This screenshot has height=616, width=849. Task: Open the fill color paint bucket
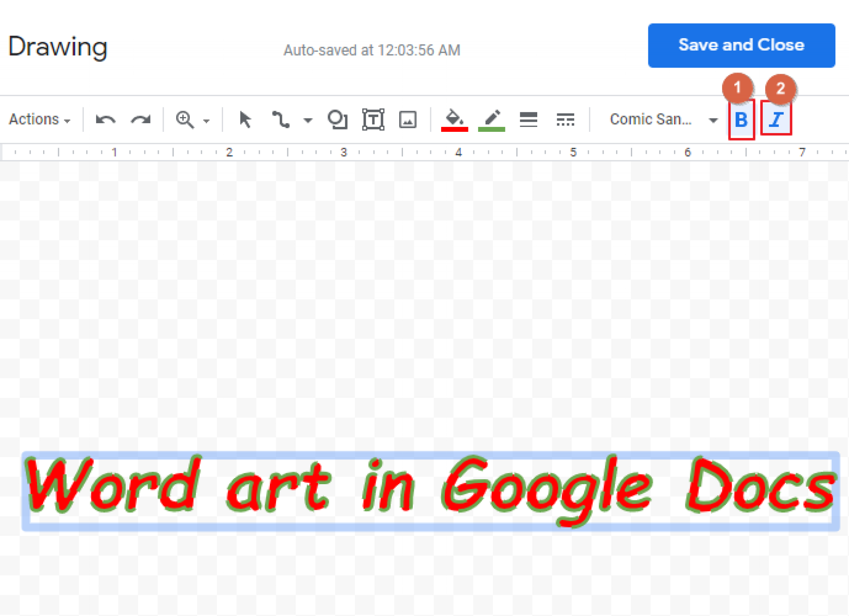point(454,120)
